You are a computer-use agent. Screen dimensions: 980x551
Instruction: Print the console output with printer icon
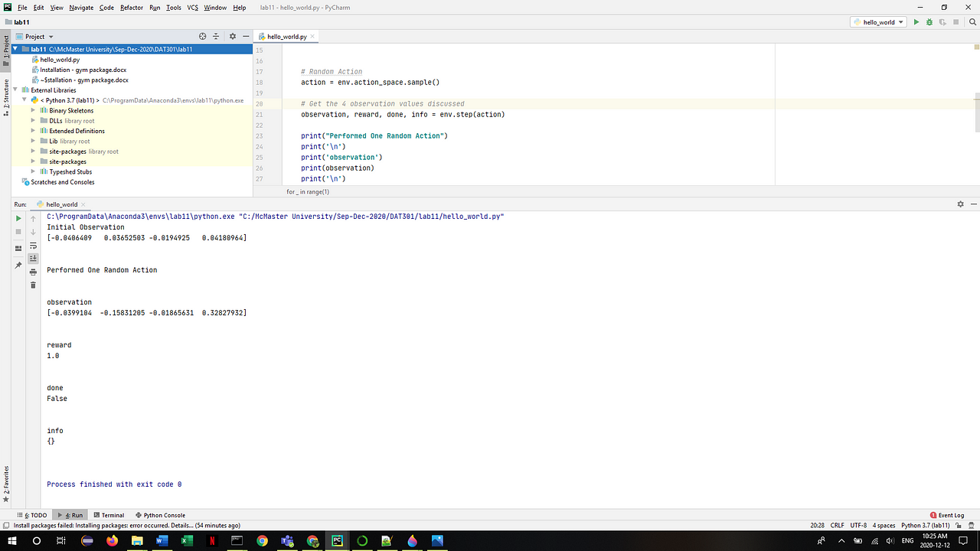pyautogui.click(x=33, y=272)
